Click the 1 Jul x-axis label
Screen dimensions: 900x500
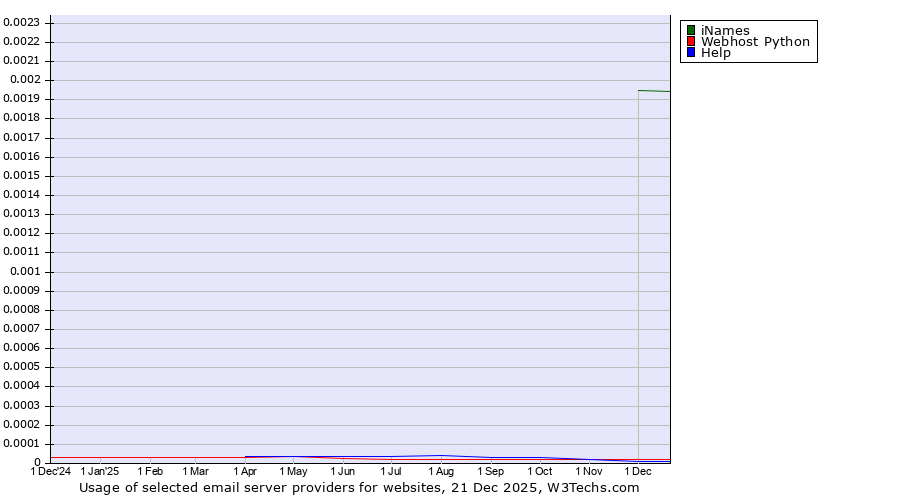pyautogui.click(x=391, y=471)
